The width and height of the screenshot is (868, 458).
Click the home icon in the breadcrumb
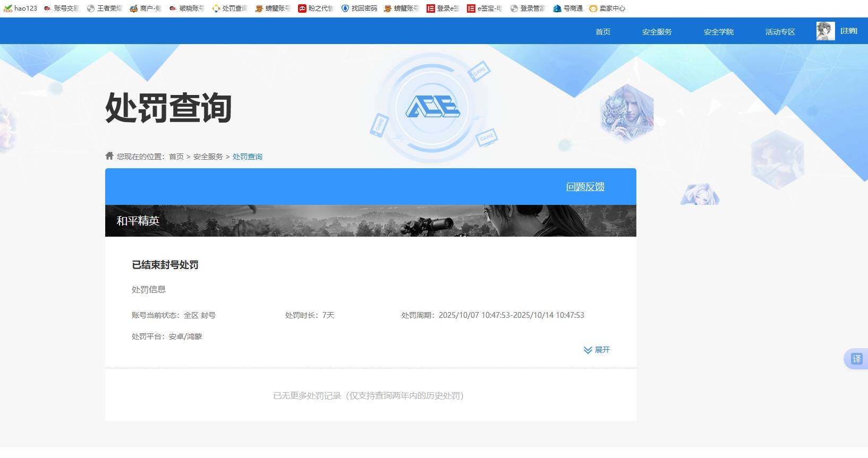point(109,155)
